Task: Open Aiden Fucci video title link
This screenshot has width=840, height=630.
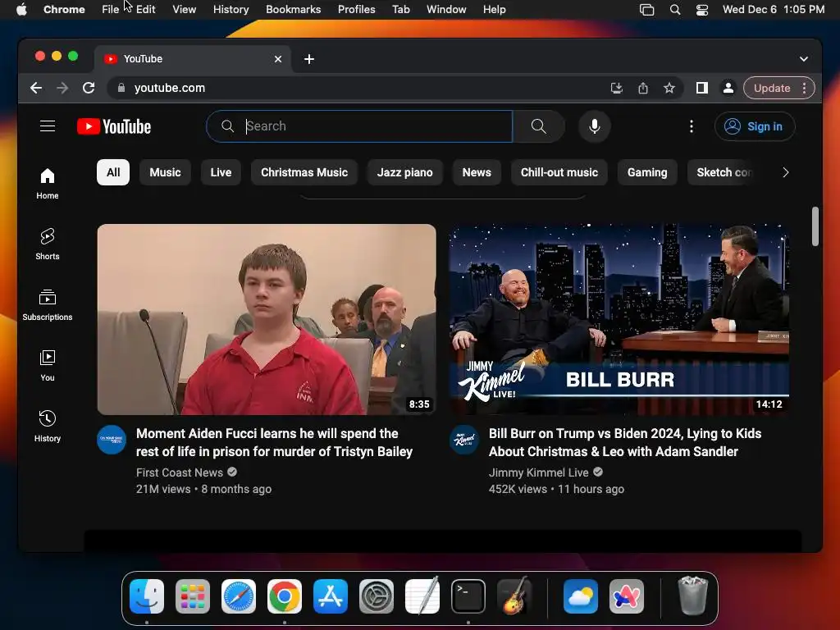Action: pyautogui.click(x=274, y=442)
